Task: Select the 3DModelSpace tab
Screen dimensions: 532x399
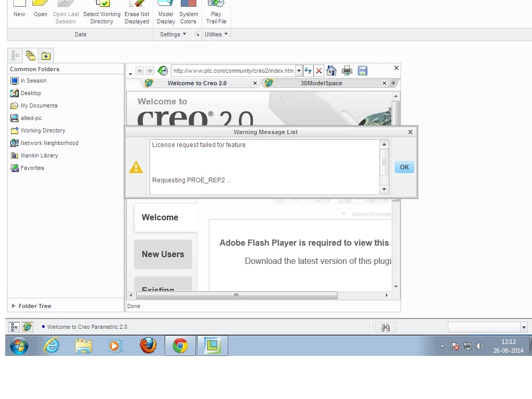Action: [x=321, y=83]
